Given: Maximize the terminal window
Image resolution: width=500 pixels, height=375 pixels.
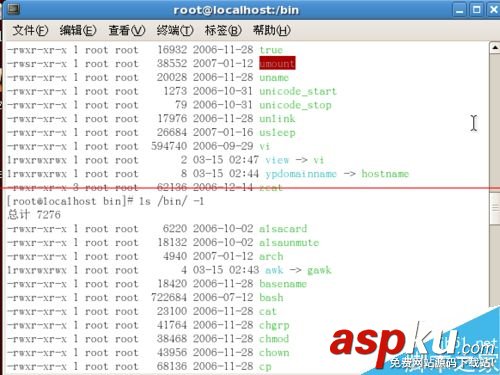Looking at the screenshot, I should (477, 10).
